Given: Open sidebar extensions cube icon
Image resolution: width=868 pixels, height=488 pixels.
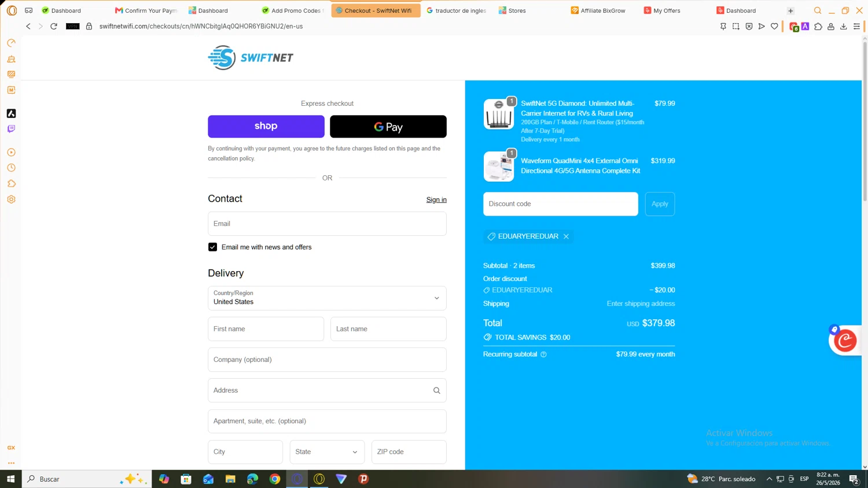Looking at the screenshot, I should (11, 183).
